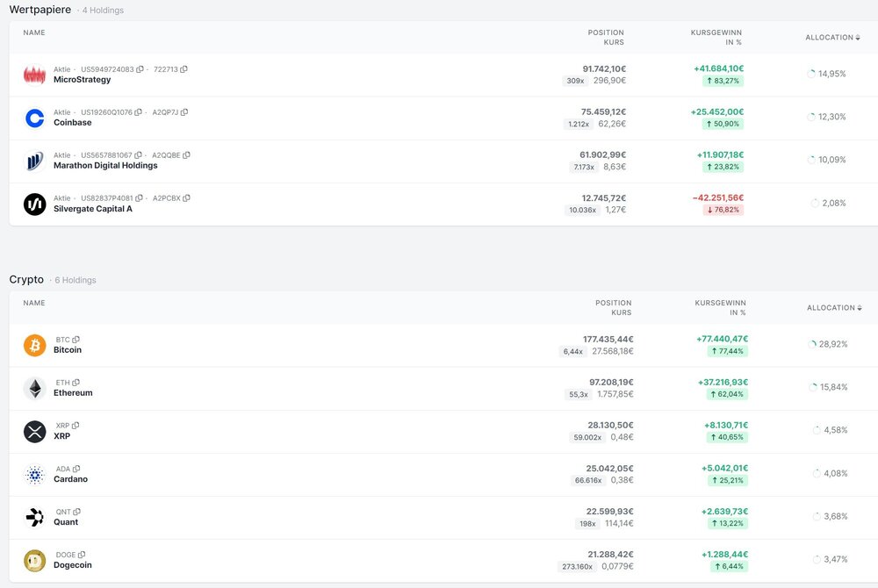Click the XRP logo icon

click(34, 431)
